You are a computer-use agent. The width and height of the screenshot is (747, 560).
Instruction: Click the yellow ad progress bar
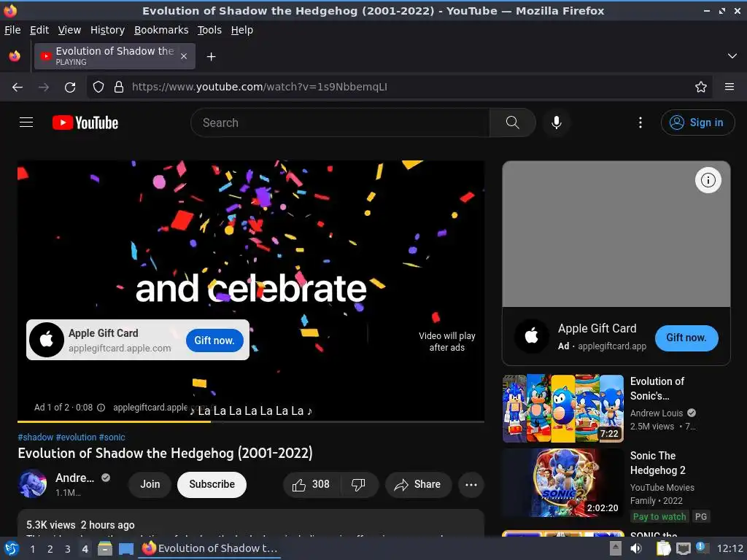click(114, 421)
